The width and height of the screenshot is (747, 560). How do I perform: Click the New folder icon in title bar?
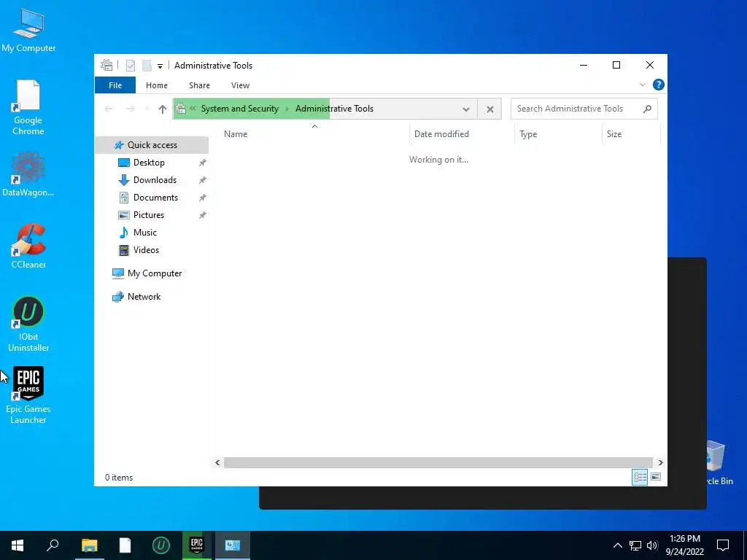pos(147,65)
